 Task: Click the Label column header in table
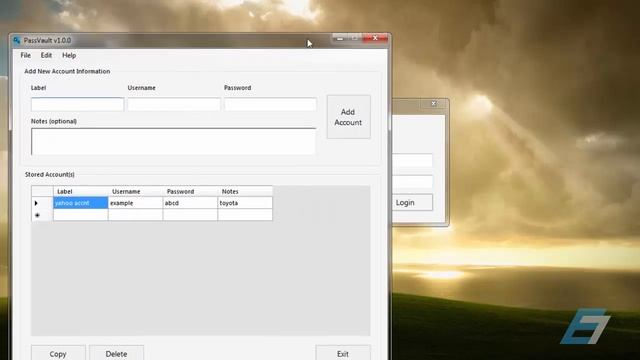80,191
